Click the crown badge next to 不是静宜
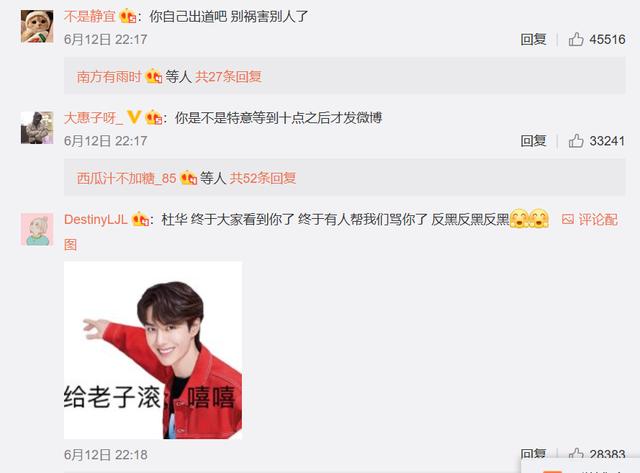 coord(127,16)
